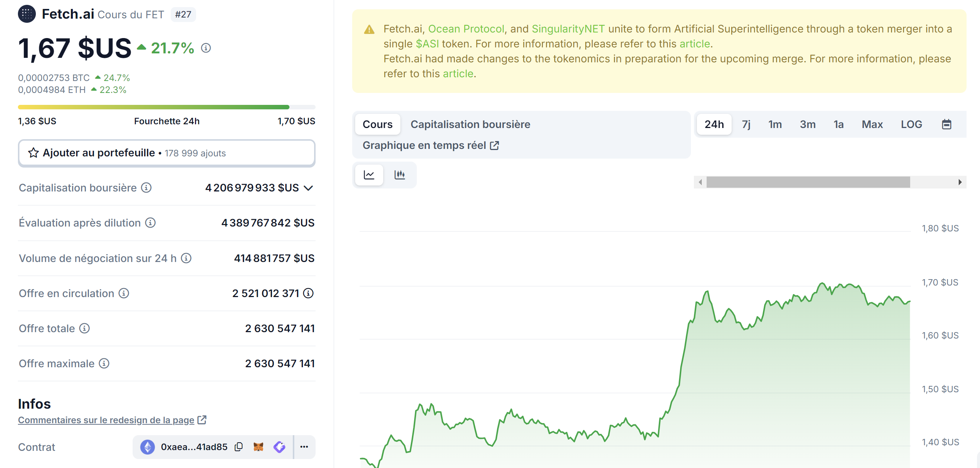Click scrollbar left arrow

[x=700, y=182]
